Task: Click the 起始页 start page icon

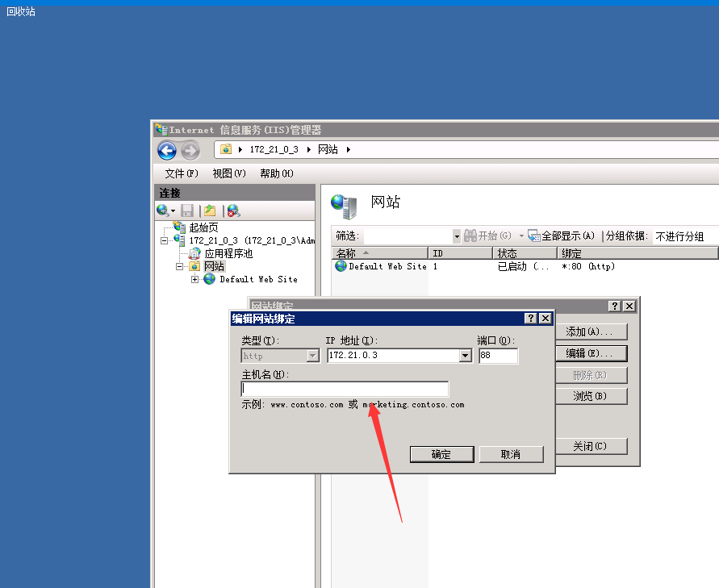Action: pos(179,227)
